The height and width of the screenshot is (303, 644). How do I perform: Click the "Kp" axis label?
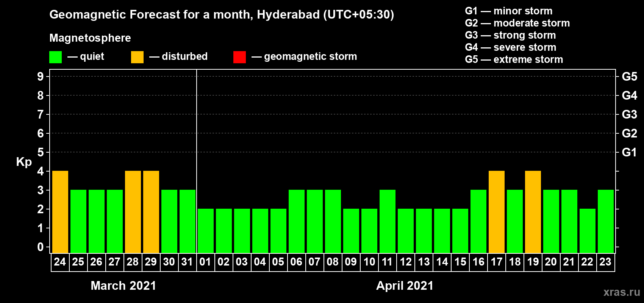click(x=24, y=162)
